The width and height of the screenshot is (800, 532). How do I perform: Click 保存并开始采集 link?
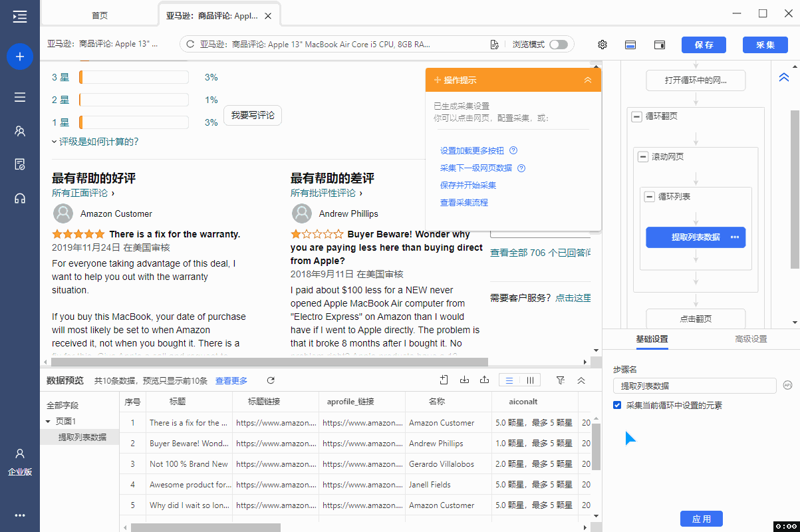coord(468,186)
